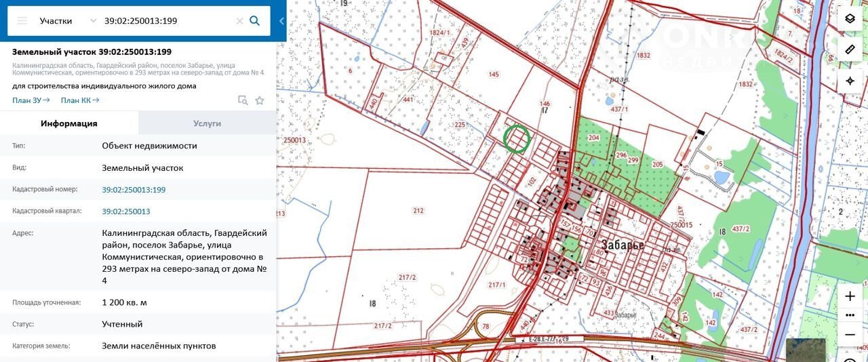Clear the search field with X
Image resolution: width=868 pixels, height=362 pixels.
(x=239, y=21)
